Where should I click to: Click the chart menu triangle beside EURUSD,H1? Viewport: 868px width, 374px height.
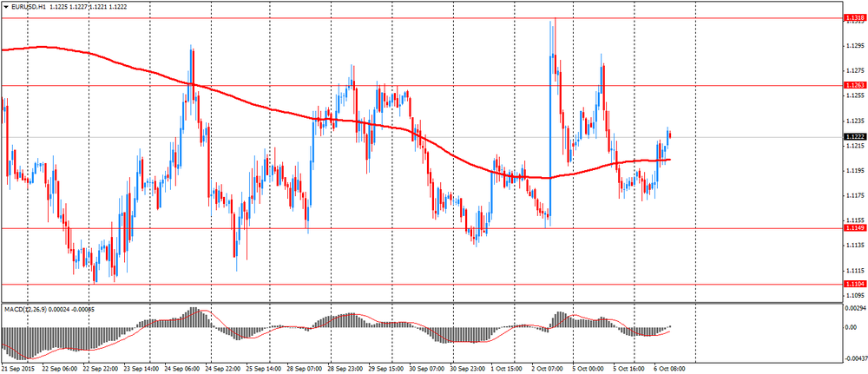coord(5,5)
